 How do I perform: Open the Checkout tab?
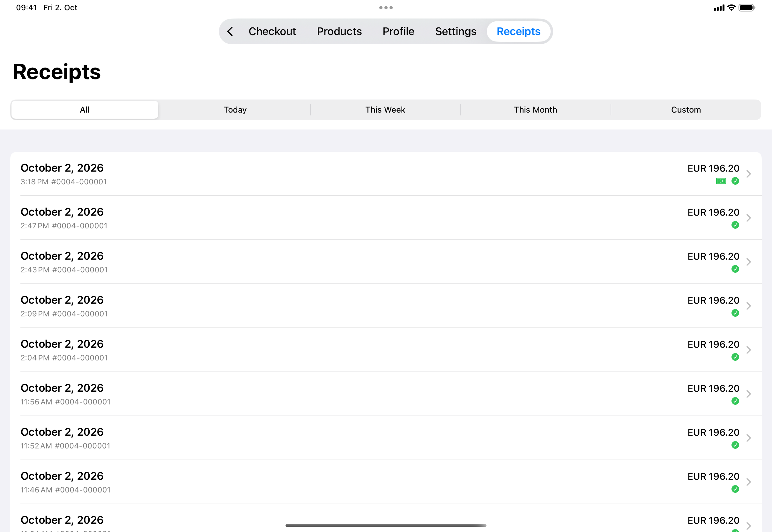(x=272, y=31)
